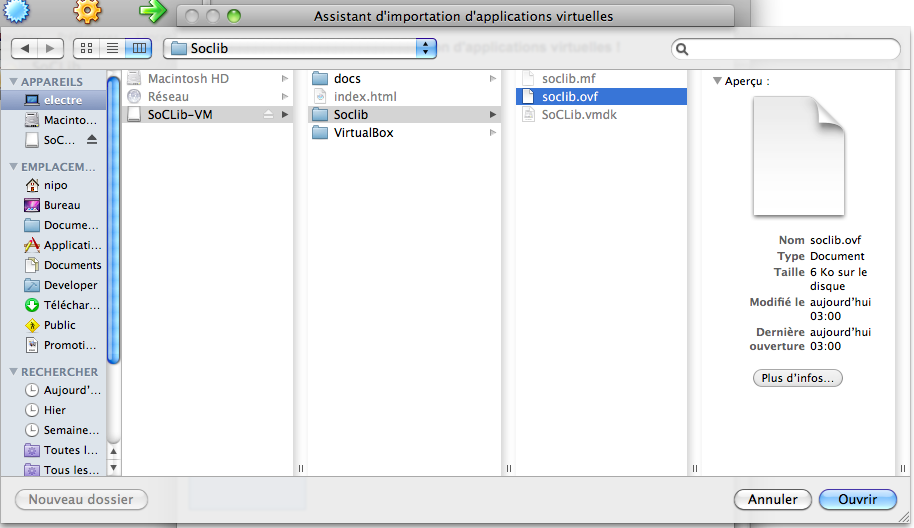Viewport: 914px width, 528px height.
Task: Open the Soclib path dropdown
Action: (x=300, y=48)
